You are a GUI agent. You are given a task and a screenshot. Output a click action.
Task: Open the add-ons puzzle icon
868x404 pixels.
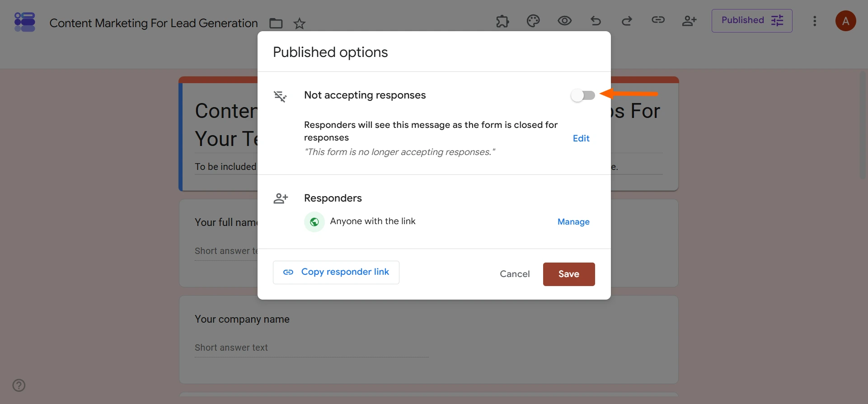pyautogui.click(x=502, y=21)
